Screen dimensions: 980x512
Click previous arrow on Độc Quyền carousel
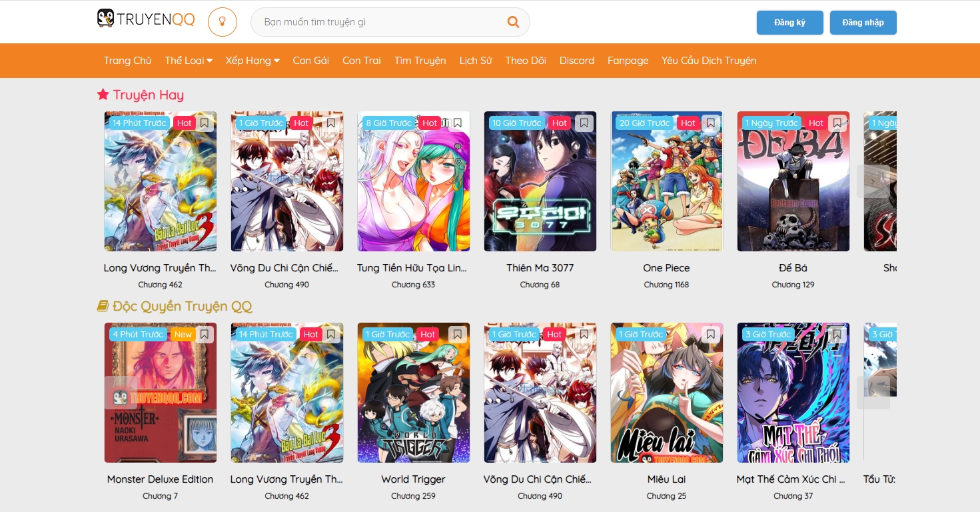[121, 393]
